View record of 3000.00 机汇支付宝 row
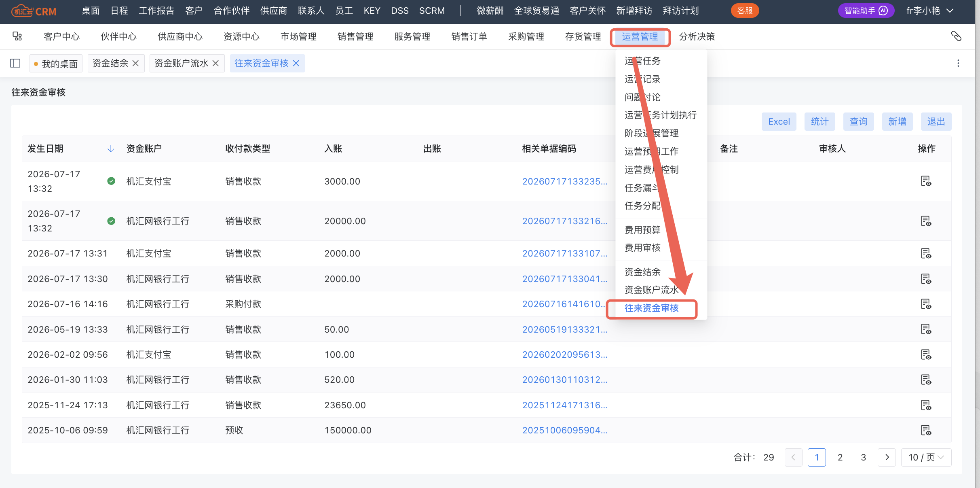980x488 pixels. pyautogui.click(x=926, y=181)
